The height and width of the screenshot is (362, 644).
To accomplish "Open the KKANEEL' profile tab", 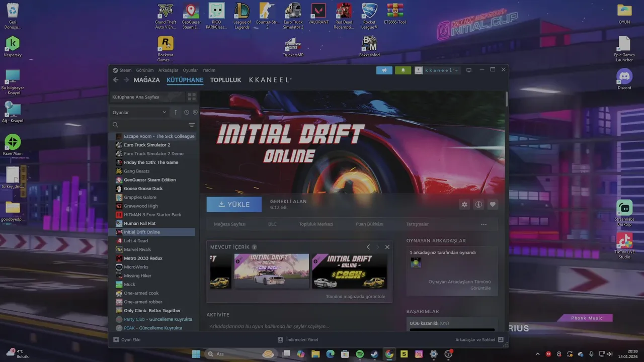I will 270,80.
